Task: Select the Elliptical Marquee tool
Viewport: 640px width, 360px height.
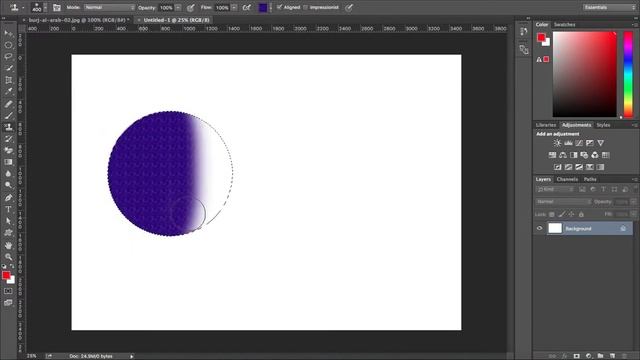Action: pos(8,45)
